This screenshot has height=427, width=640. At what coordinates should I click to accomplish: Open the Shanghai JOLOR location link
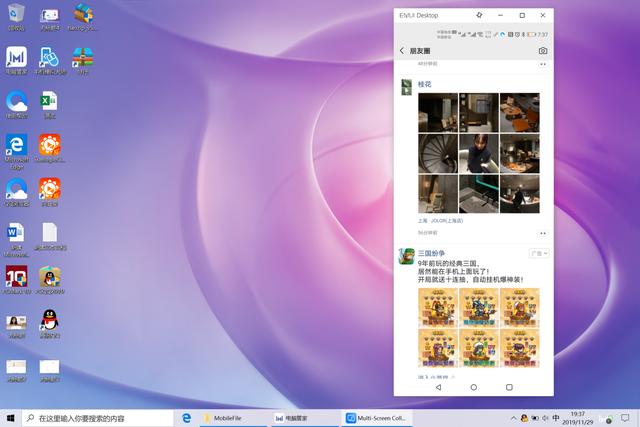coord(440,220)
